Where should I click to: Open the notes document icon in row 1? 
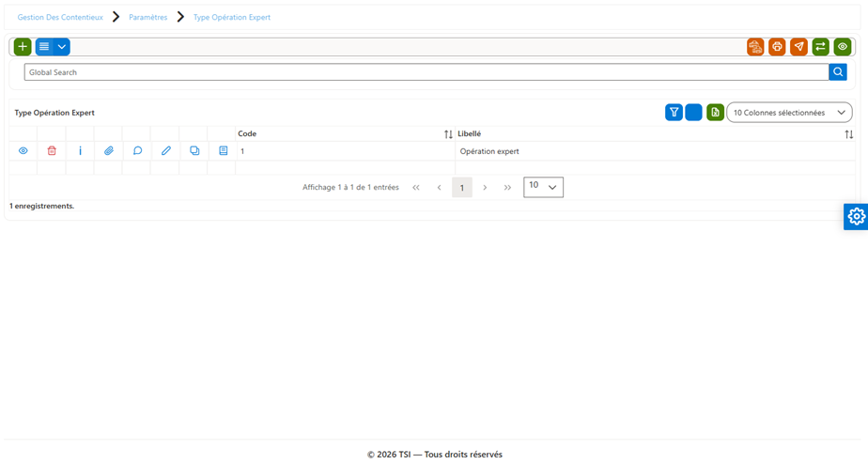[x=223, y=150]
